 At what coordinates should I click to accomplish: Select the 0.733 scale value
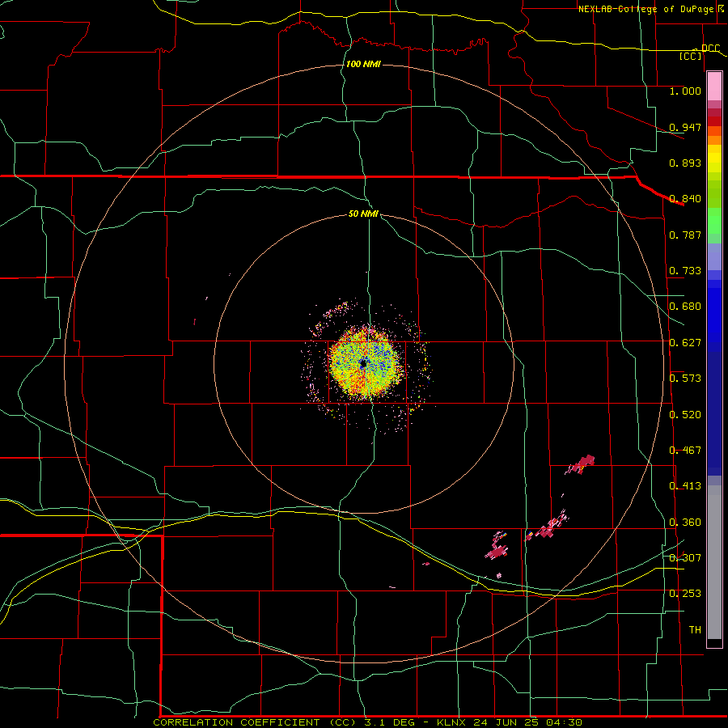(x=685, y=271)
